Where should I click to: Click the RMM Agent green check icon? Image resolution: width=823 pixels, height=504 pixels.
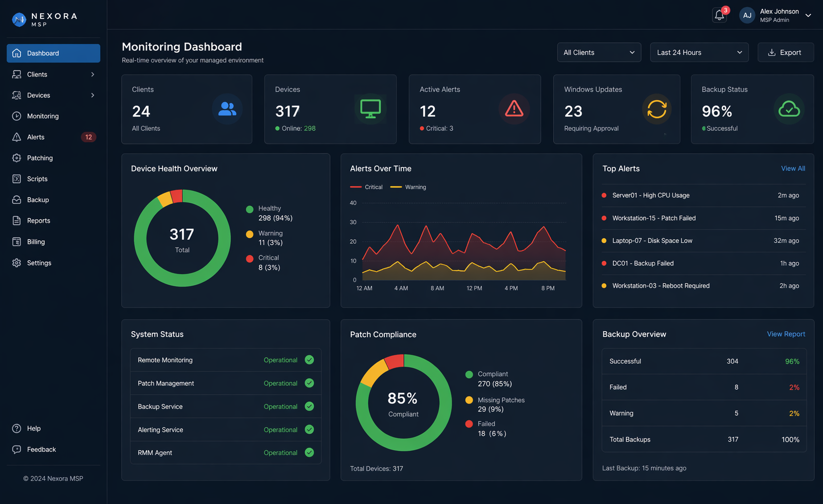[309, 453]
